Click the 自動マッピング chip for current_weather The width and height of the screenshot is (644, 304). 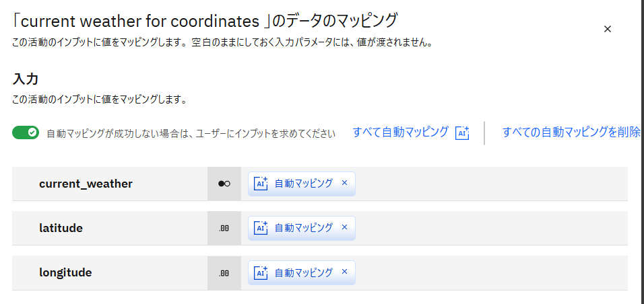click(x=303, y=184)
